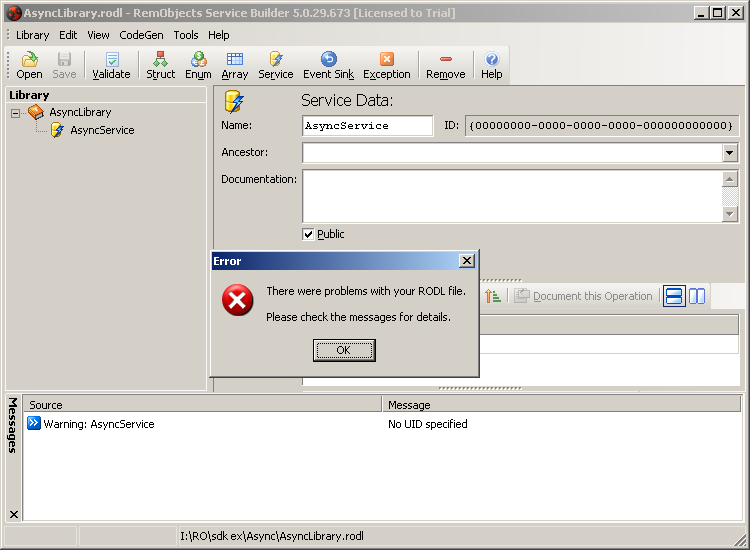Collapse the AsyncLibrary tree node
The height and width of the screenshot is (550, 750).
tap(15, 113)
